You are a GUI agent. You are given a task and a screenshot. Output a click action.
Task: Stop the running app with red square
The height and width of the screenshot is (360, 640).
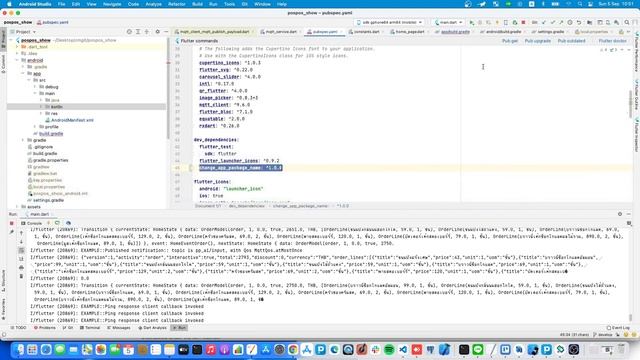point(523,22)
